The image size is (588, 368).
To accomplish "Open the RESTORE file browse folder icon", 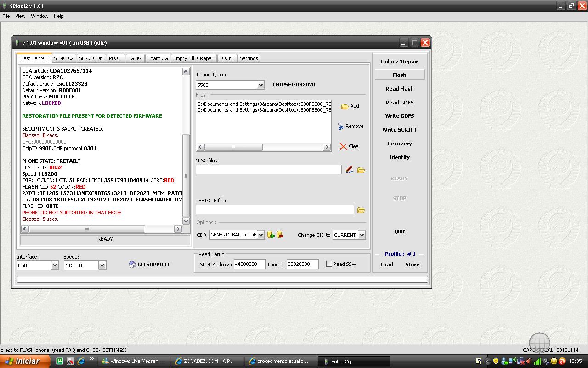I will [361, 210].
